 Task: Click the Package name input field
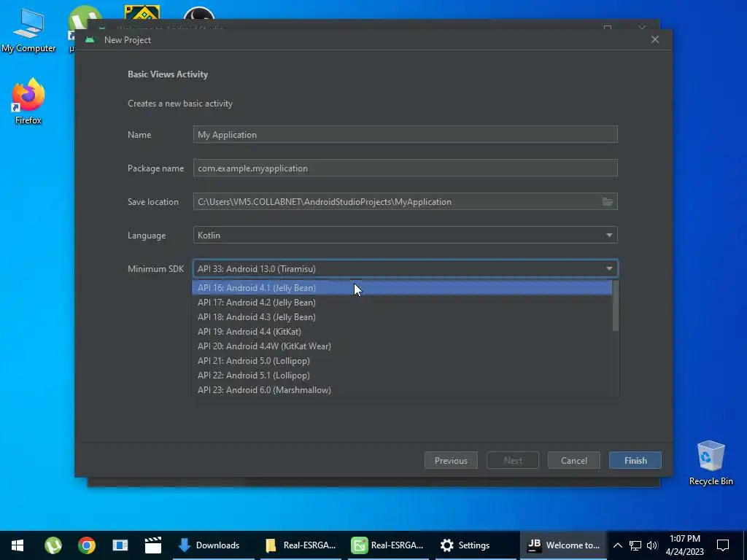coord(406,168)
